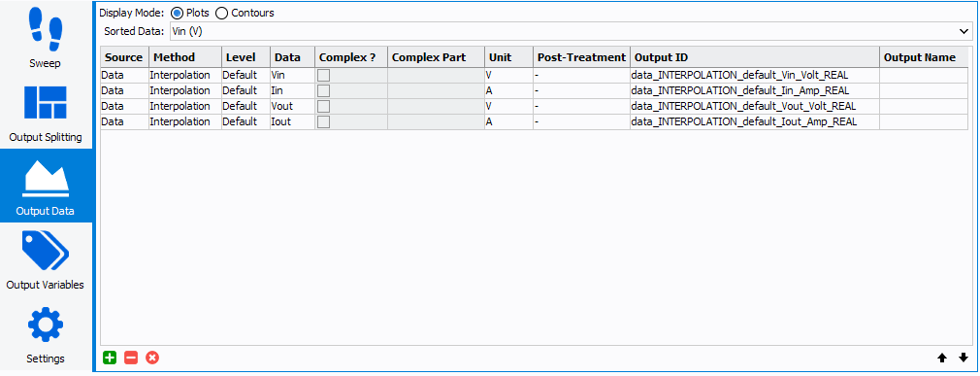The image size is (980, 376).
Task: Select the Plots display mode radio
Action: point(177,13)
